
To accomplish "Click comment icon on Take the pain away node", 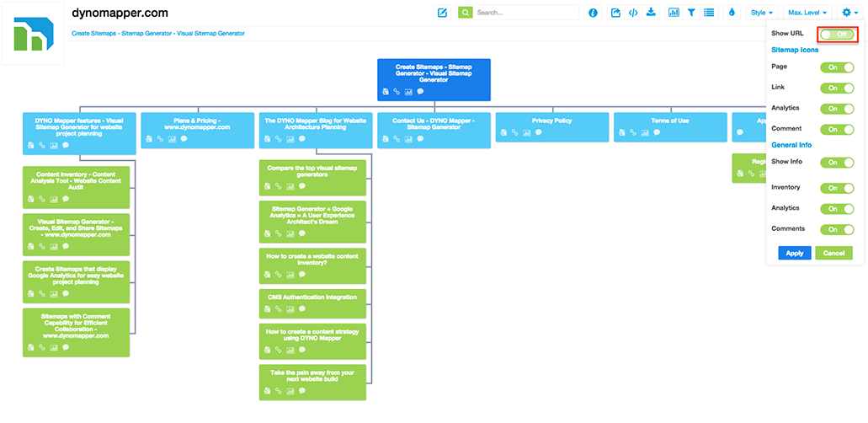I will coord(302,391).
